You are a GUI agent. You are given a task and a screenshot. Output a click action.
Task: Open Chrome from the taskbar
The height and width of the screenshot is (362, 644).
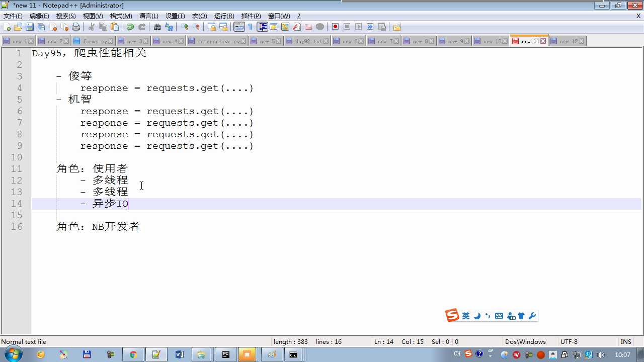click(133, 354)
